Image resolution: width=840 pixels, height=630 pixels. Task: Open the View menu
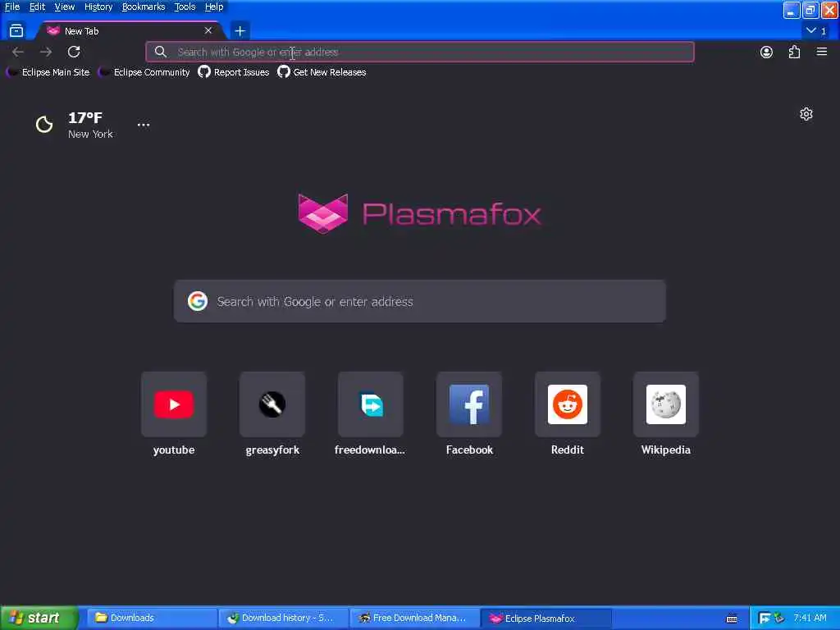[64, 7]
